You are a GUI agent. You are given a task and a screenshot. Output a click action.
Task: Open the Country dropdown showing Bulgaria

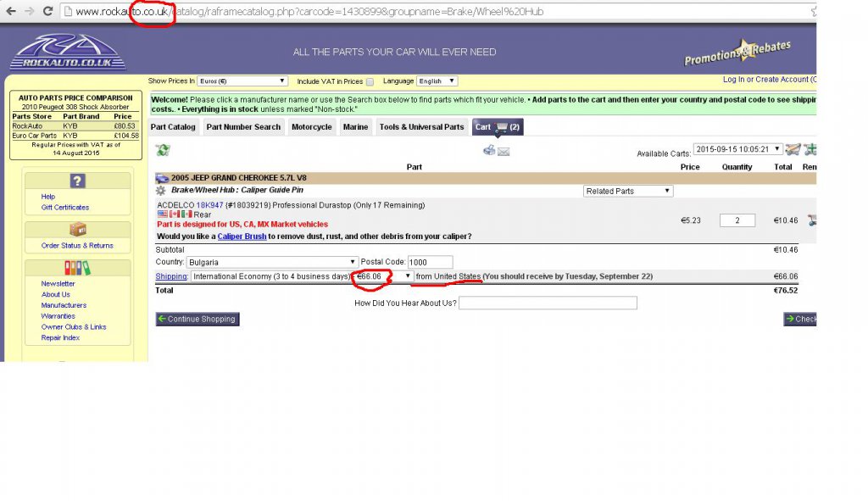click(272, 263)
